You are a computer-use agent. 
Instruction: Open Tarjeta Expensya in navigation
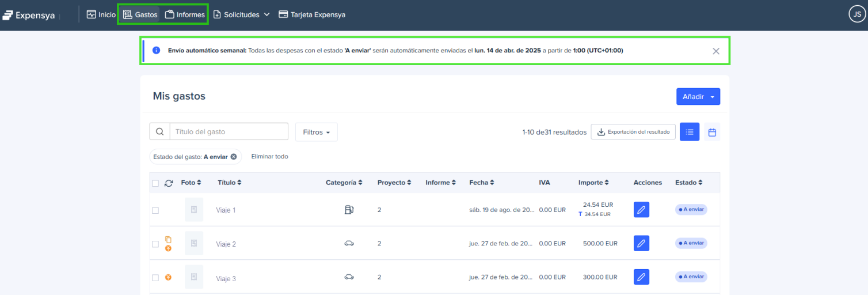(x=312, y=14)
